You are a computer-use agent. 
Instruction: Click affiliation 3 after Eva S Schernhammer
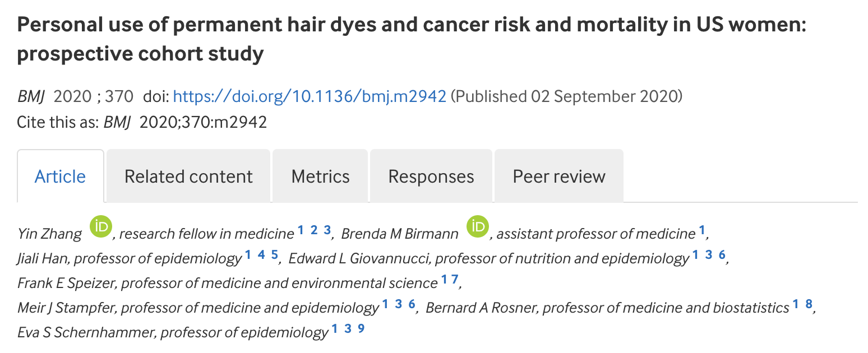348,328
